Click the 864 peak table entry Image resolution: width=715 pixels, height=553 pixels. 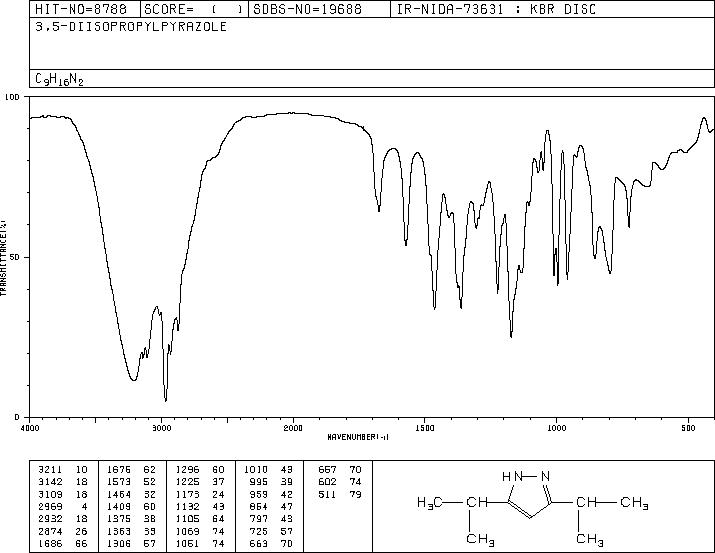pos(272,506)
